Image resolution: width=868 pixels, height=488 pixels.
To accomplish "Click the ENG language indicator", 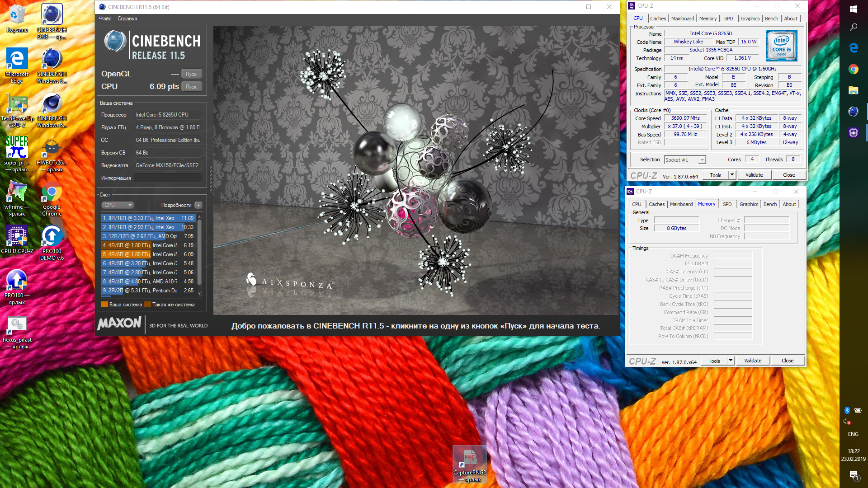I will 853,434.
